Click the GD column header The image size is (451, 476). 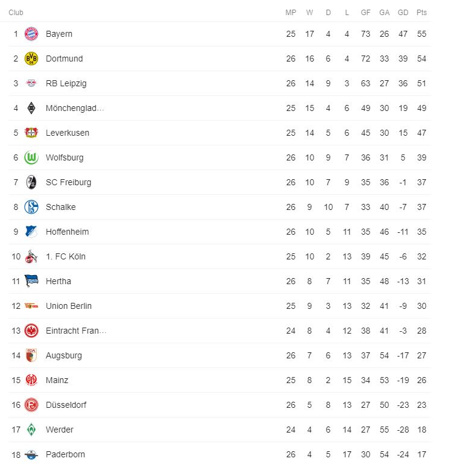pos(403,13)
